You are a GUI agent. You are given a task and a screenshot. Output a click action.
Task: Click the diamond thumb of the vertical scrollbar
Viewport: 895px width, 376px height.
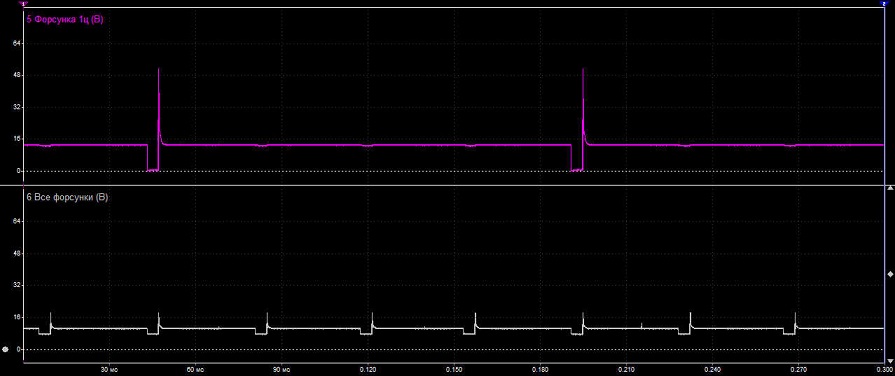pyautogui.click(x=890, y=274)
